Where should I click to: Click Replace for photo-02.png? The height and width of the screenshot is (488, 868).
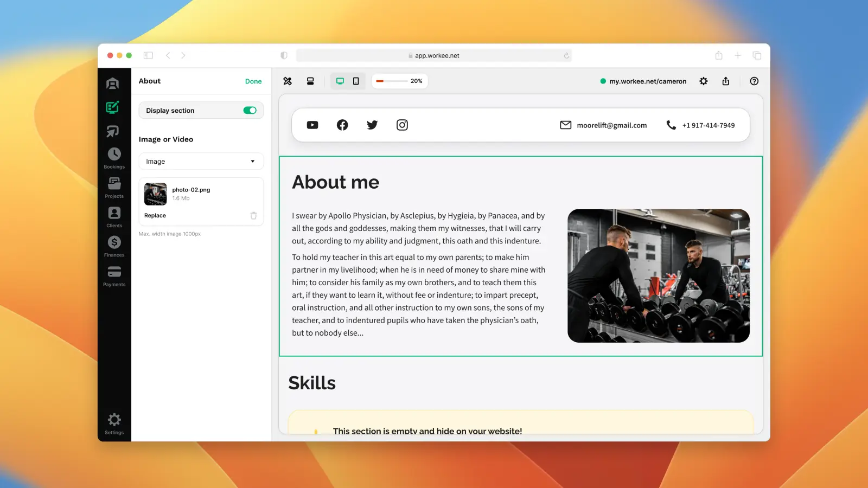(x=155, y=216)
